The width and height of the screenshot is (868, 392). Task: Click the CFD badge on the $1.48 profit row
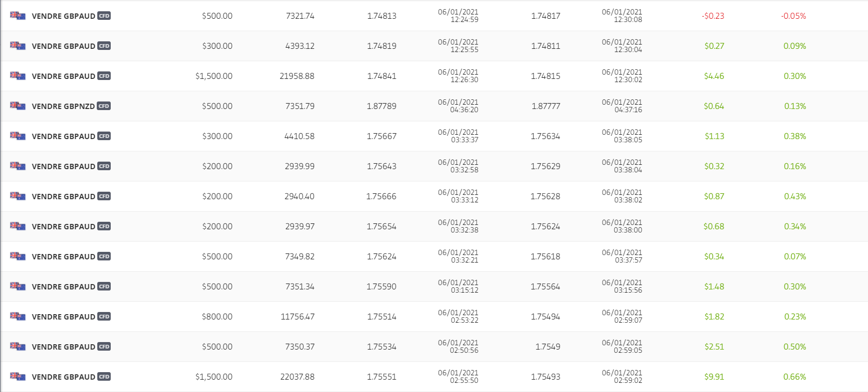pyautogui.click(x=104, y=287)
